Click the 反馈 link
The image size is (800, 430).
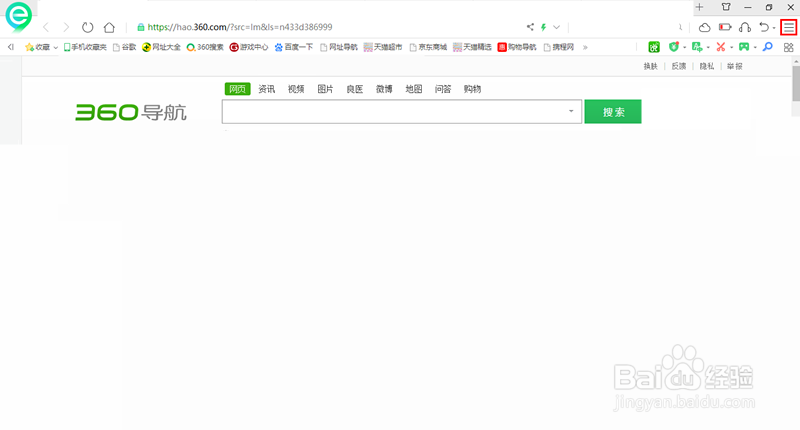click(679, 66)
